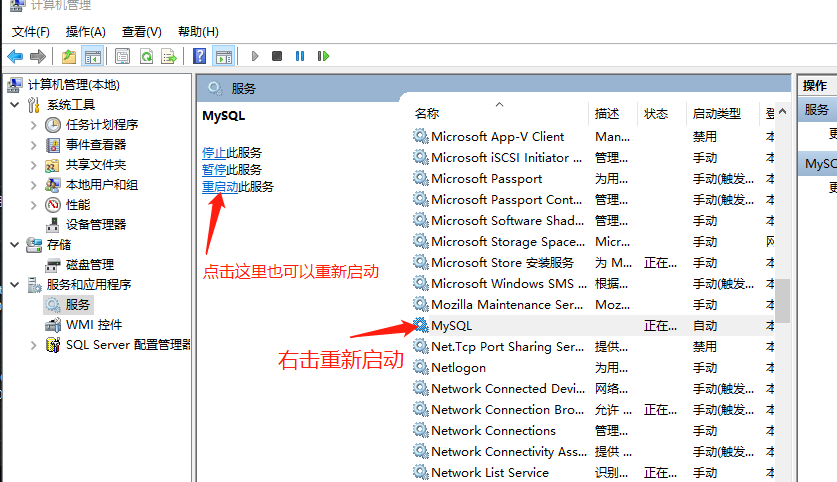Image resolution: width=837 pixels, height=482 pixels.
Task: Select Microsoft App-V Client service
Action: pos(593,137)
